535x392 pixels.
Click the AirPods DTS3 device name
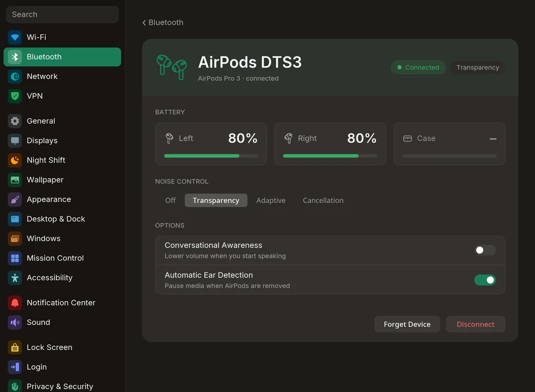point(250,62)
